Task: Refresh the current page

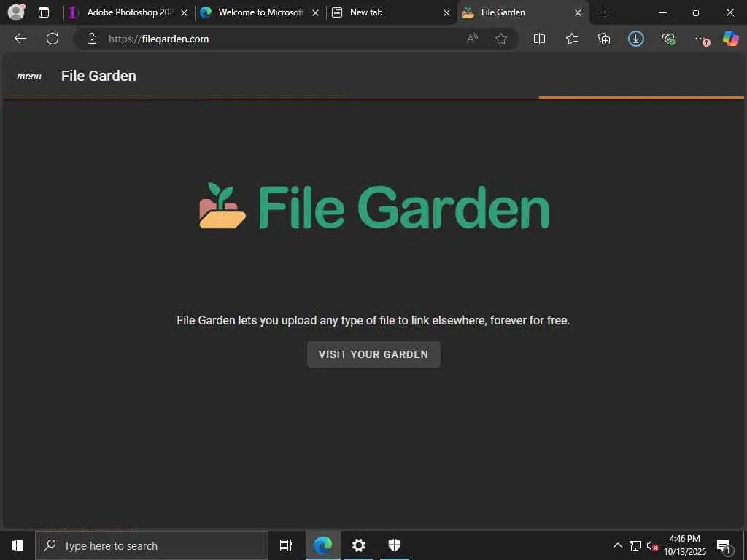Action: [53, 39]
